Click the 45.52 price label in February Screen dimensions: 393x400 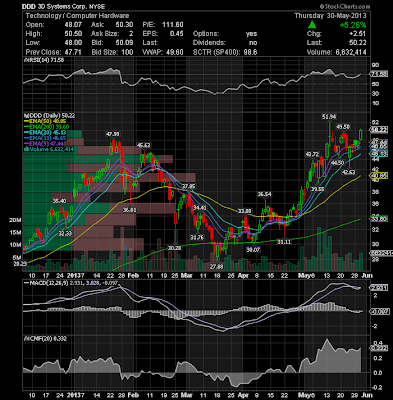144,145
